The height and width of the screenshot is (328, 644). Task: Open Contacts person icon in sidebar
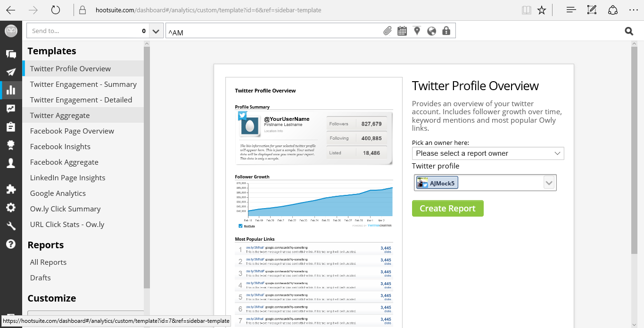(11, 163)
